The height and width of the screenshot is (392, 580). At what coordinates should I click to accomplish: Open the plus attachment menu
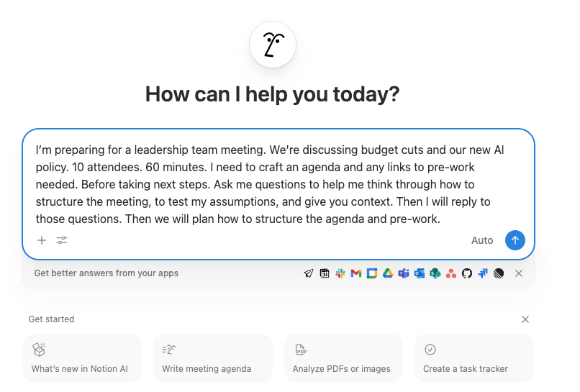pos(42,240)
